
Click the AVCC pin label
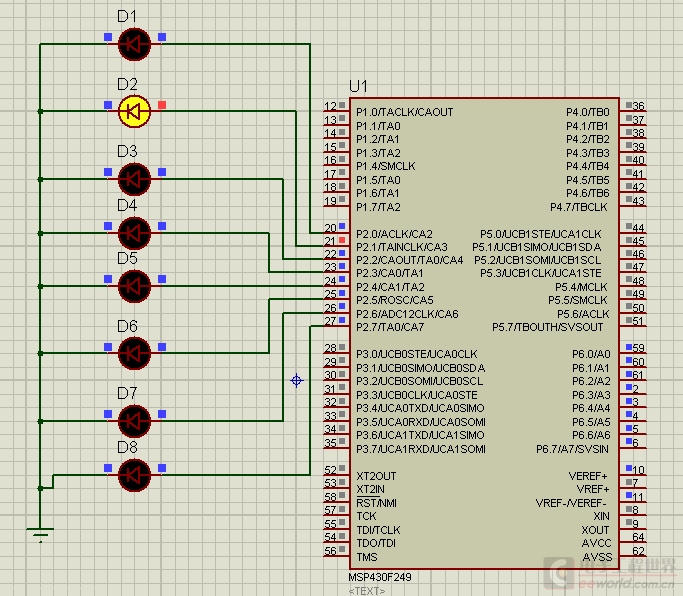point(596,543)
